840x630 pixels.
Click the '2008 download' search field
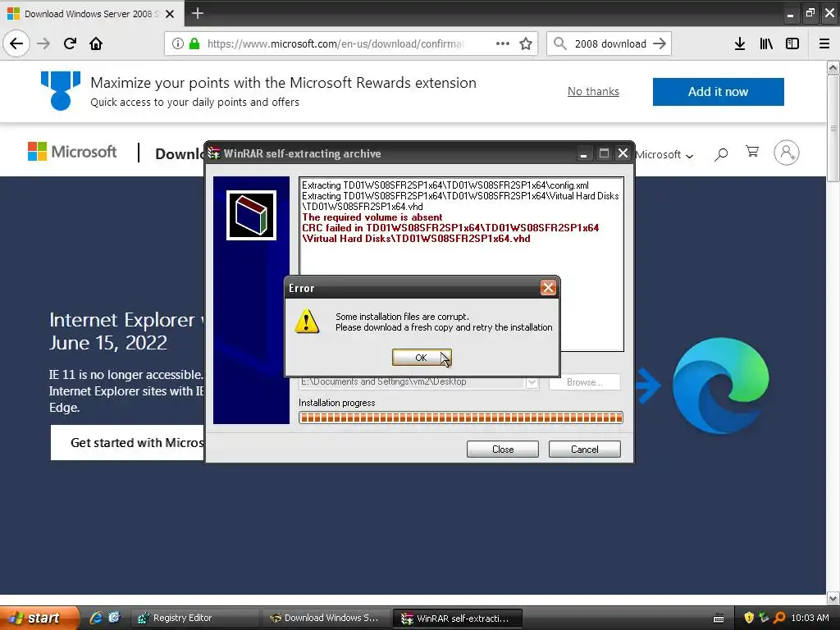[610, 44]
